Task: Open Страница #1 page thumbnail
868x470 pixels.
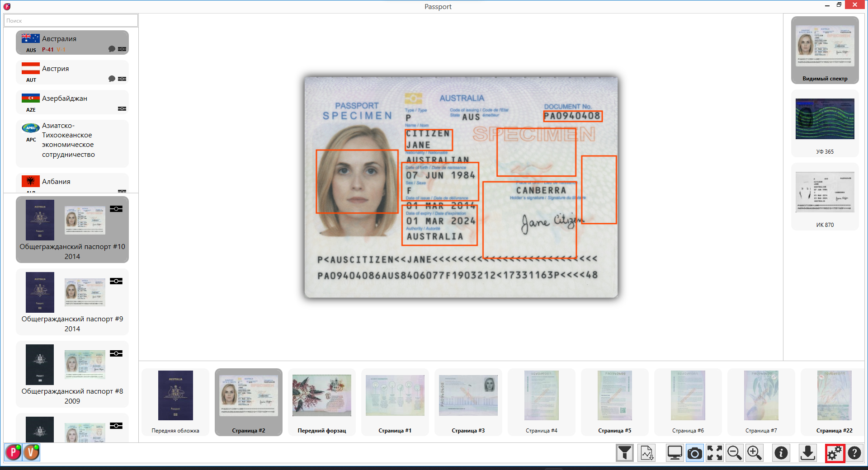Action: [395, 402]
